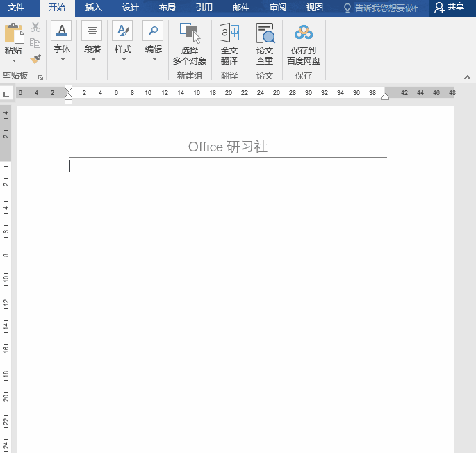Expand the 字体 dropdown arrow
This screenshot has height=453, width=476.
pyautogui.click(x=63, y=60)
